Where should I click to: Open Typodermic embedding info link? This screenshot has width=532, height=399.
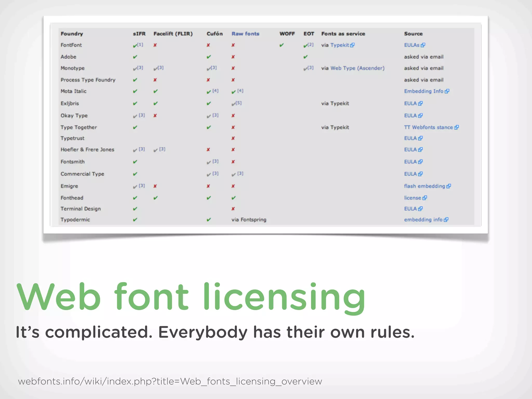423,220
